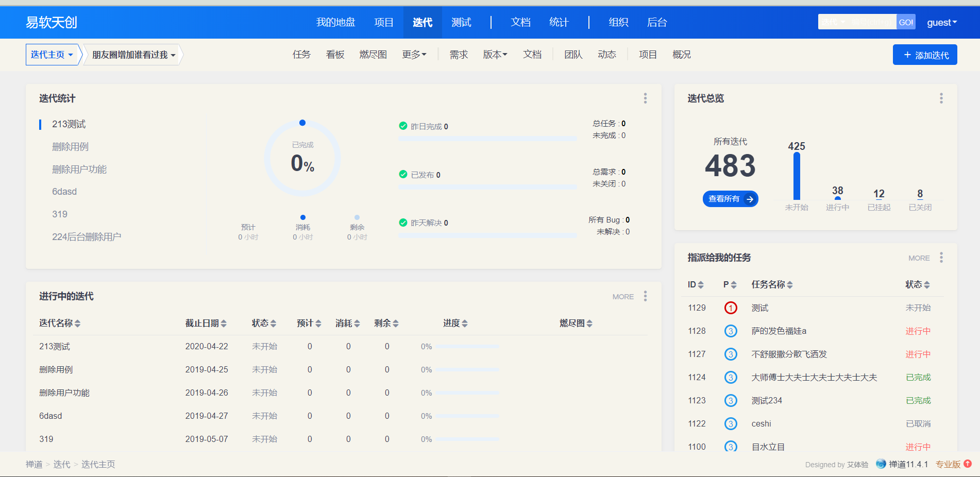Expand the 迭代主页 dropdown
The width and height of the screenshot is (980, 477).
pyautogui.click(x=52, y=55)
